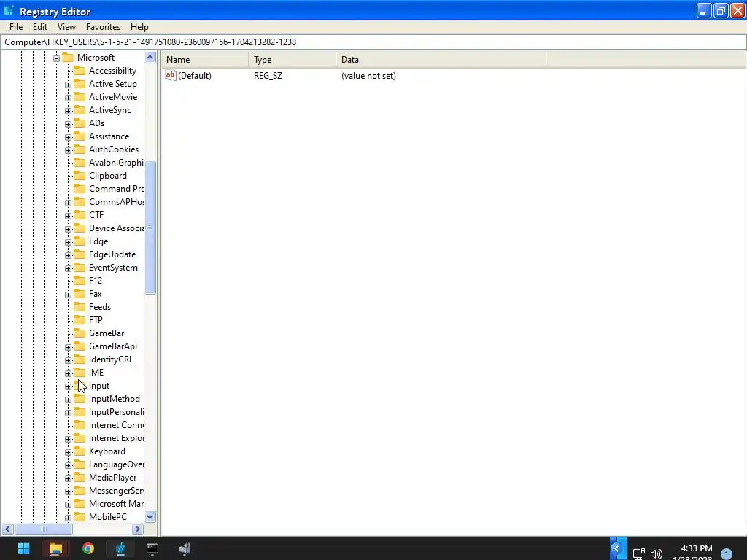Select the IdentityCRL key
Image resolution: width=747 pixels, height=560 pixels.
(x=111, y=359)
